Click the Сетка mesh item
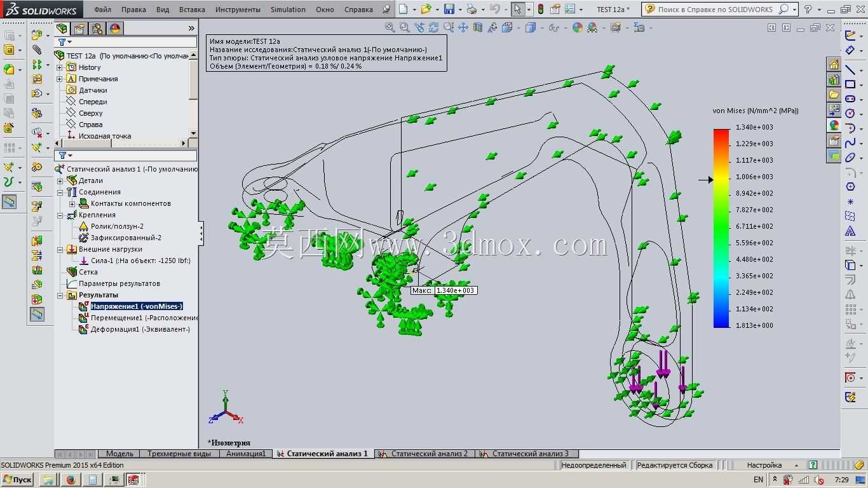The width and height of the screenshot is (868, 488). (88, 272)
